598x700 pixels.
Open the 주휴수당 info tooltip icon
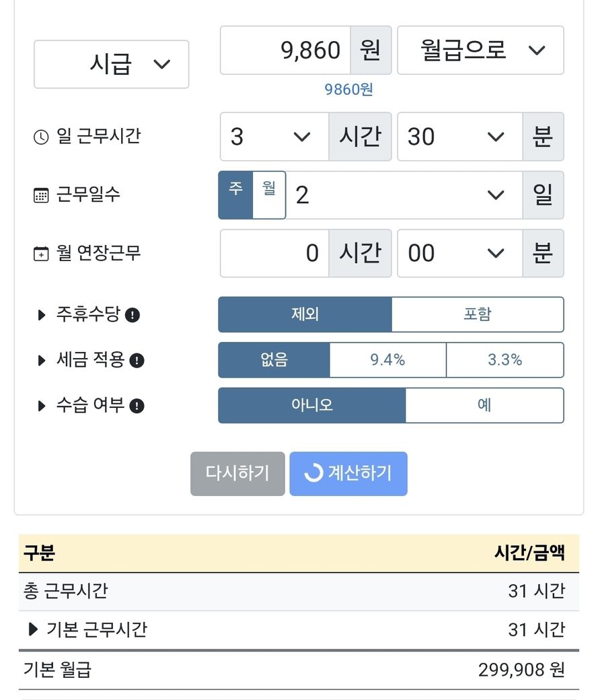pyautogui.click(x=133, y=315)
